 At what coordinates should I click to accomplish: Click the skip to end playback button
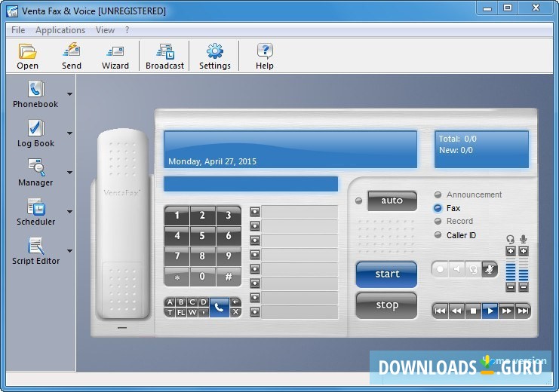[523, 311]
